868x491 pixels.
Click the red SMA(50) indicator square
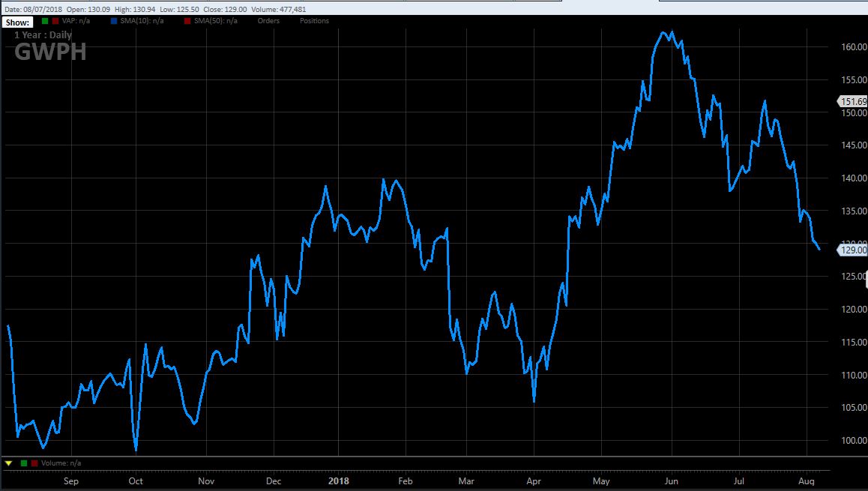click(x=187, y=21)
